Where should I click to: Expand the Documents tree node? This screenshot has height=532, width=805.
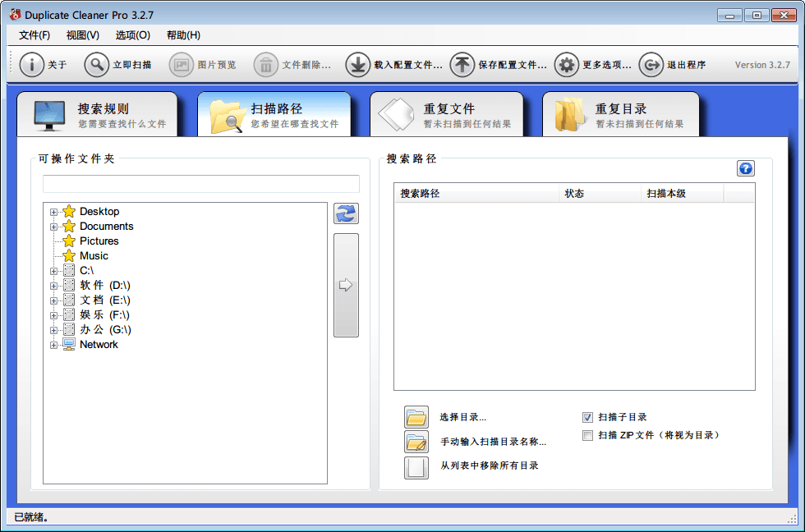click(53, 227)
